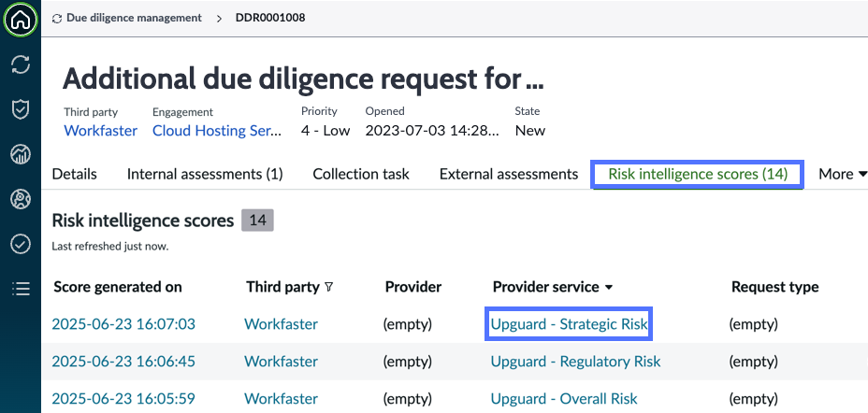The image size is (868, 413).
Task: Select the circular arrows sidebar icon
Action: (x=21, y=64)
